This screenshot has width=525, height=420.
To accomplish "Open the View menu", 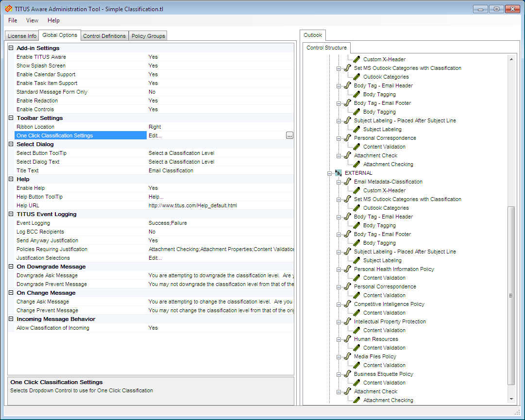I will point(32,20).
